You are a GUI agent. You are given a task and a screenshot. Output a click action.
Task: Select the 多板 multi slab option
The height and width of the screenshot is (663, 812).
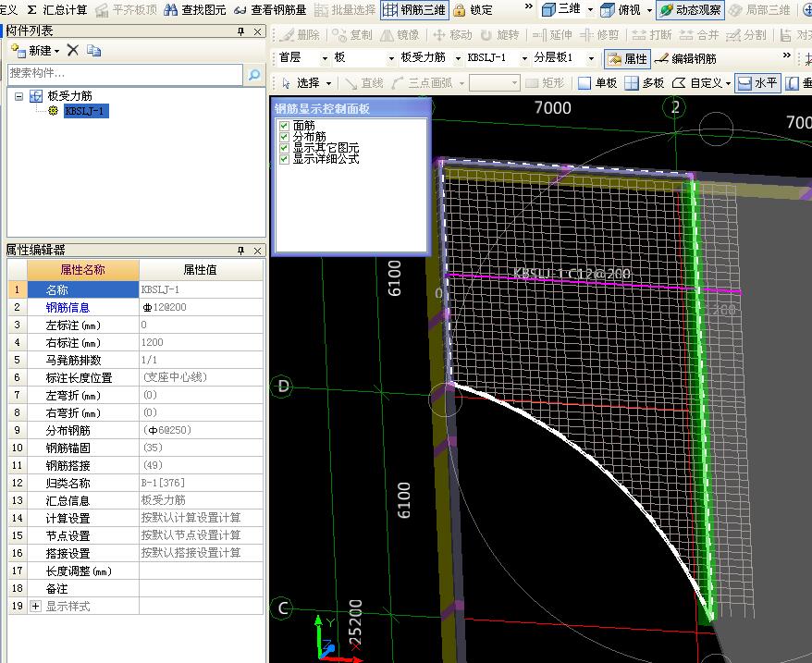tap(645, 83)
